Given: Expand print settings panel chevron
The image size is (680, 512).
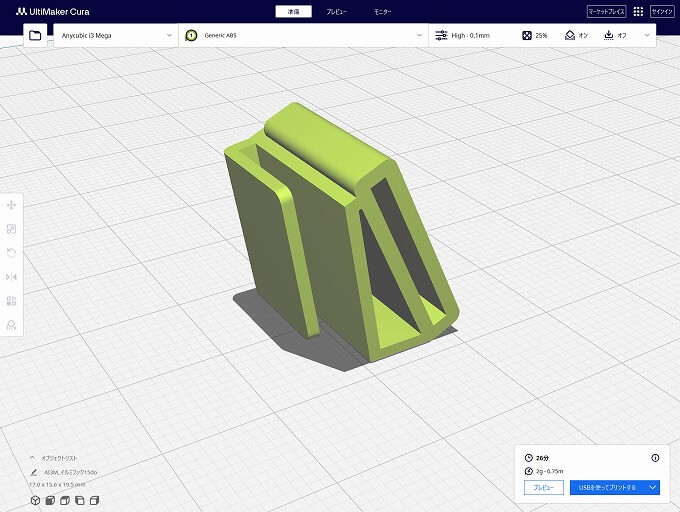Looking at the screenshot, I should (647, 35).
